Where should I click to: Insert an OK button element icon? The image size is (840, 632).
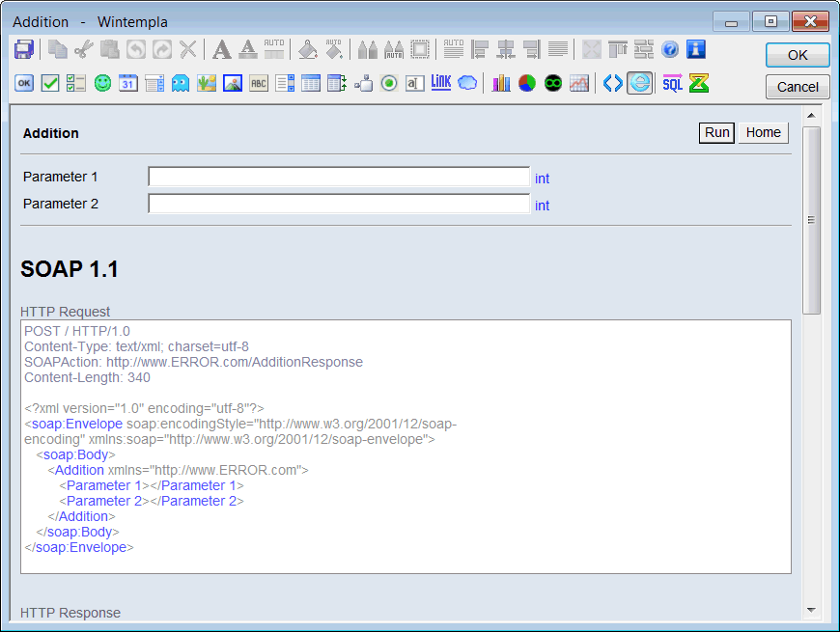24,83
